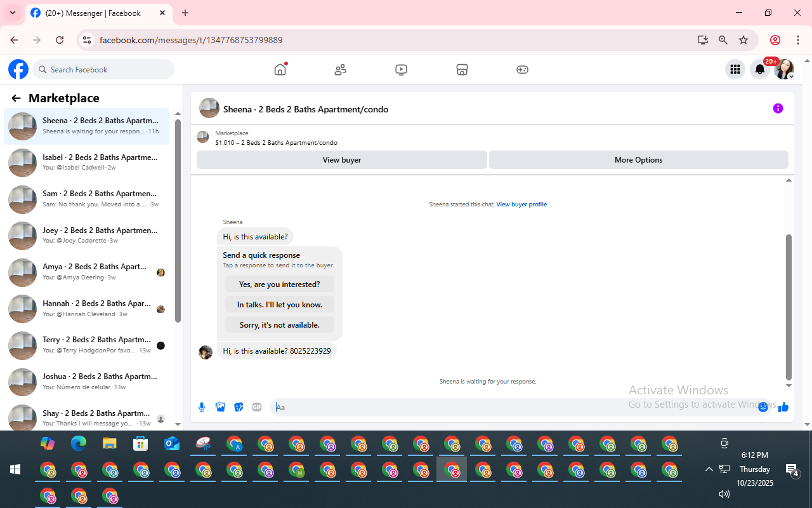Send quick reply 'In talks. I'll let you know.'

point(280,305)
